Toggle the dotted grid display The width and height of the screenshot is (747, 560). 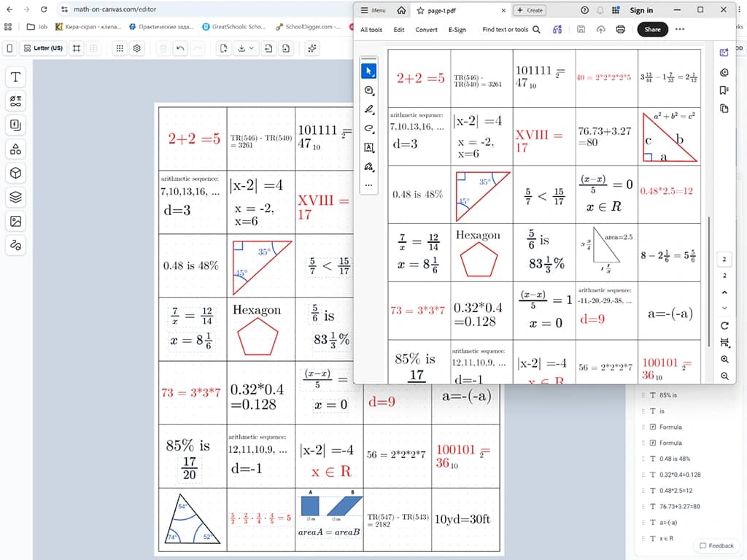pyautogui.click(x=120, y=48)
